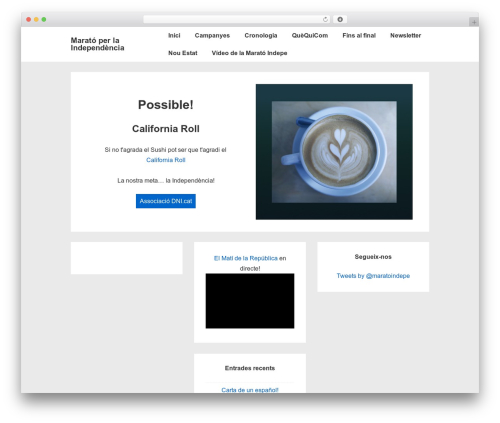
Task: Open the Tweets by @maratoindepe link
Action: (x=373, y=276)
